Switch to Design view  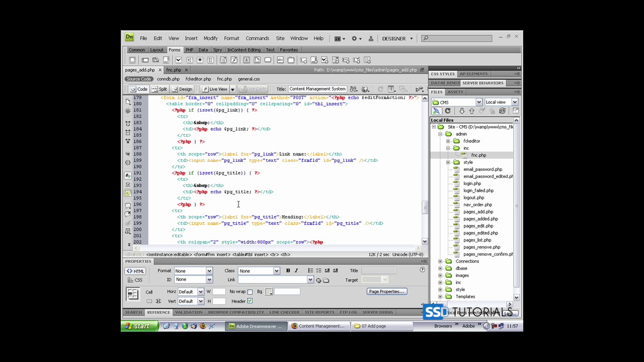(x=182, y=89)
